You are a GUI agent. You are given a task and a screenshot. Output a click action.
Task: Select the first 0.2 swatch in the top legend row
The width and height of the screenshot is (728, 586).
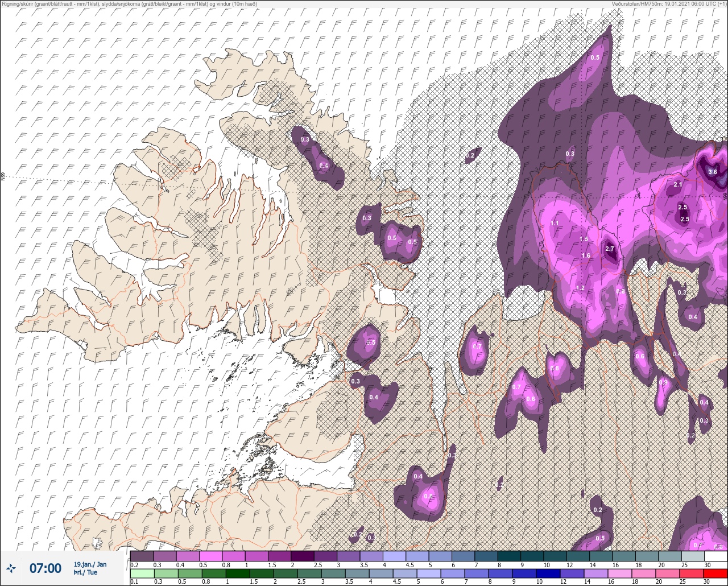click(142, 556)
